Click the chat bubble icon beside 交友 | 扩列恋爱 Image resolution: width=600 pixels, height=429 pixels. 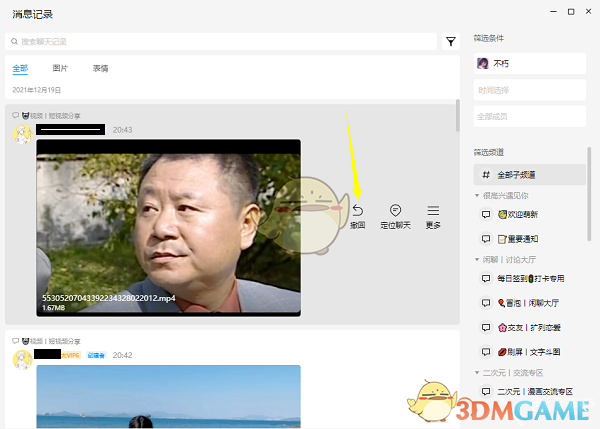(x=486, y=328)
